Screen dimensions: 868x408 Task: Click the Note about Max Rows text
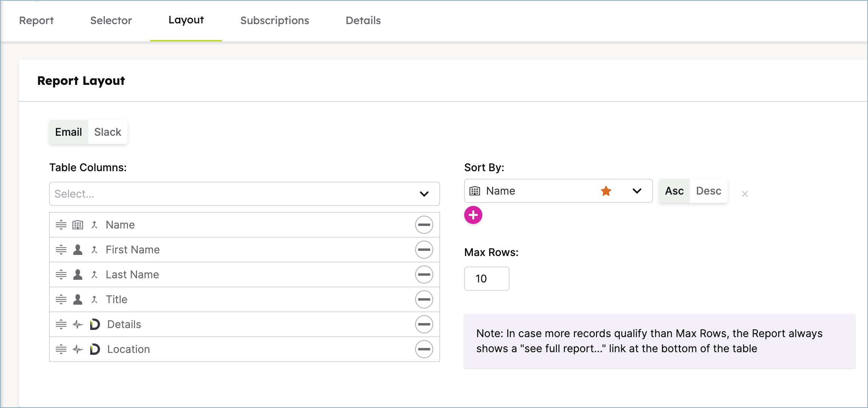(x=649, y=341)
